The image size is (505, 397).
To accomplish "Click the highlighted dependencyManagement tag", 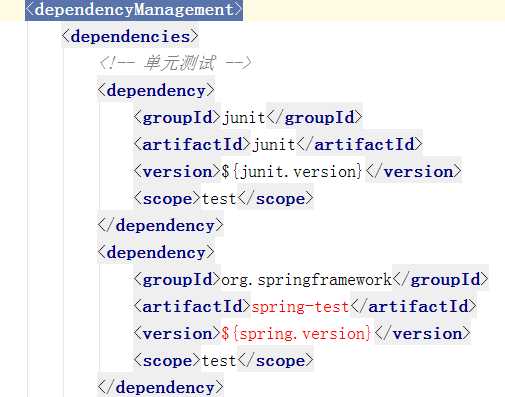I will click(134, 10).
